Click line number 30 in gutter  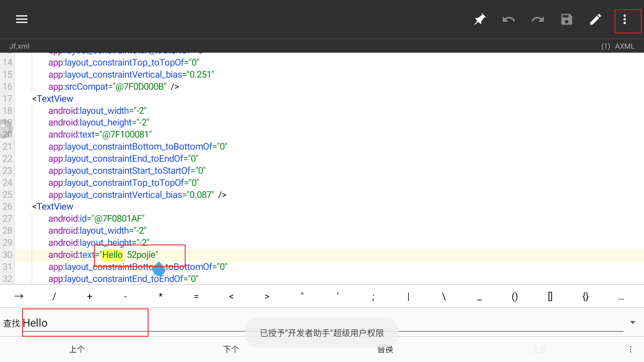coord(8,255)
